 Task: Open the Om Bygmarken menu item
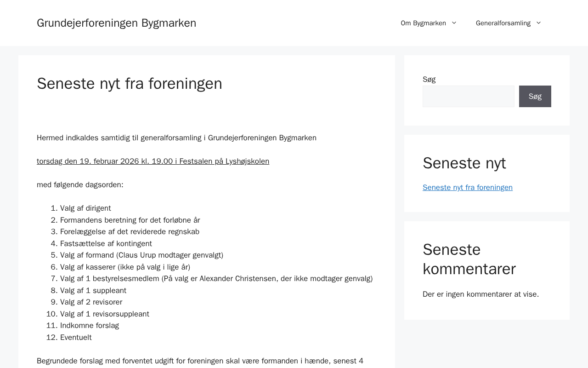pos(423,23)
